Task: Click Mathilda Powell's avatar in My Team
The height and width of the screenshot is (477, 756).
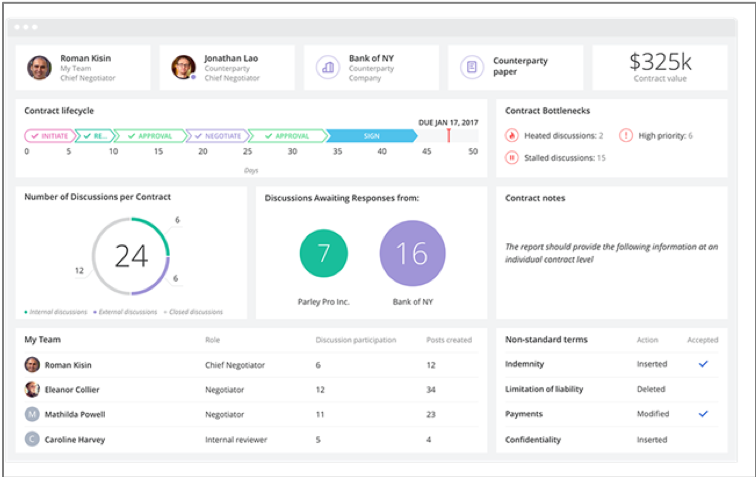Action: coord(32,414)
